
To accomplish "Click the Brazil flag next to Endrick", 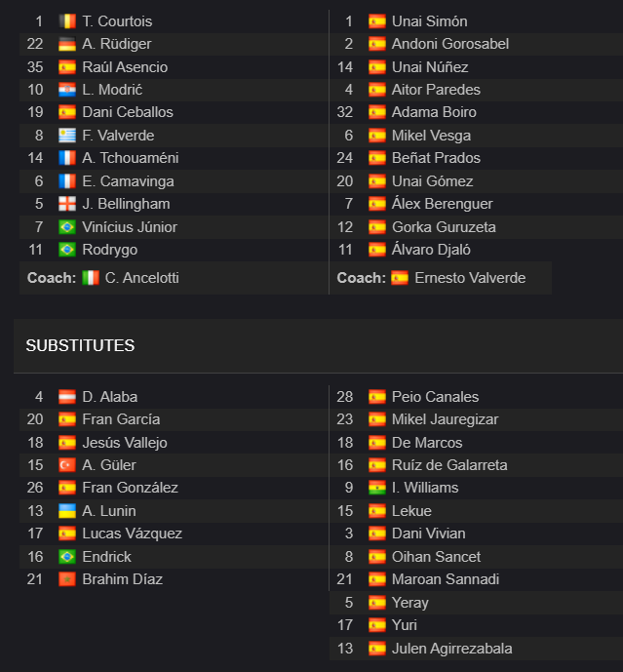I will click(x=67, y=557).
